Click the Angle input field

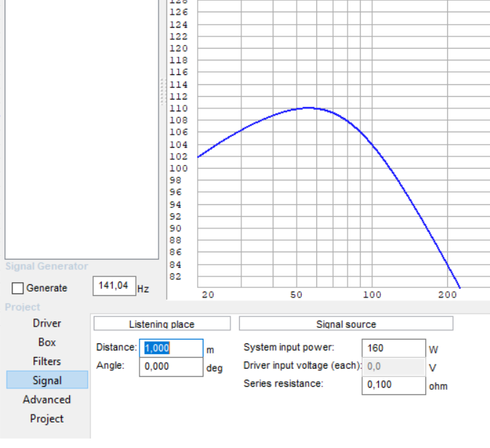click(172, 367)
